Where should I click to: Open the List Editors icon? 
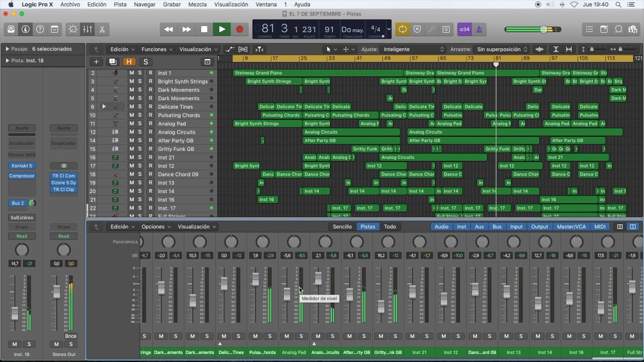[589, 29]
